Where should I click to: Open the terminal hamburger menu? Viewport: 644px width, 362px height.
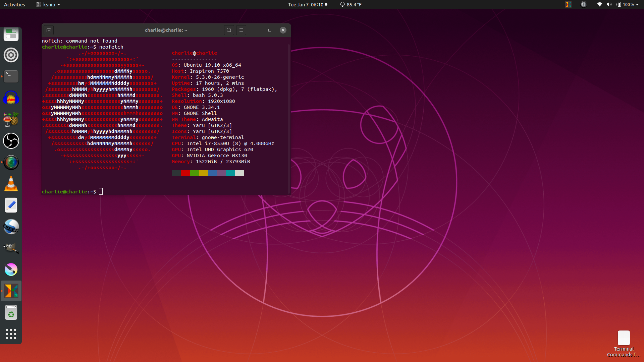pyautogui.click(x=241, y=30)
